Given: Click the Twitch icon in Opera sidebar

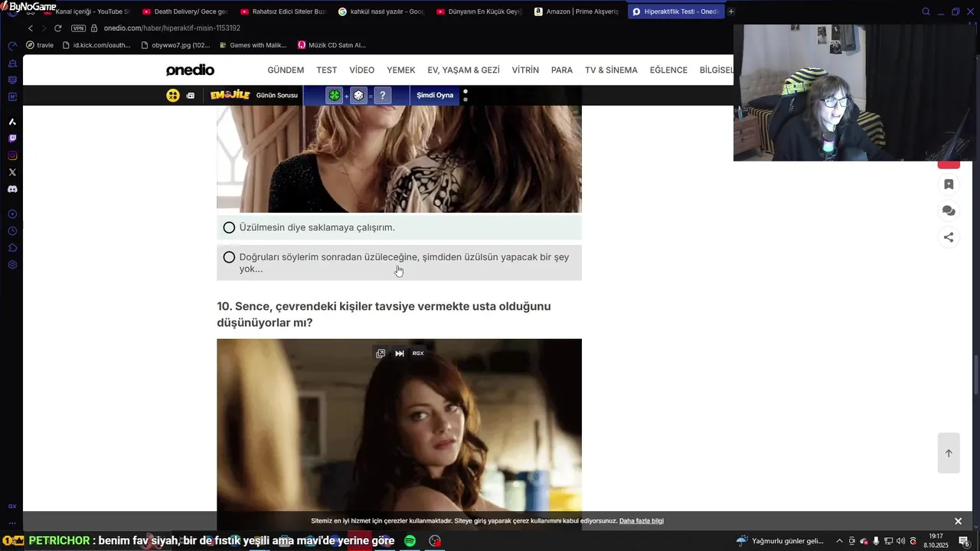Looking at the screenshot, I should pos(12,139).
